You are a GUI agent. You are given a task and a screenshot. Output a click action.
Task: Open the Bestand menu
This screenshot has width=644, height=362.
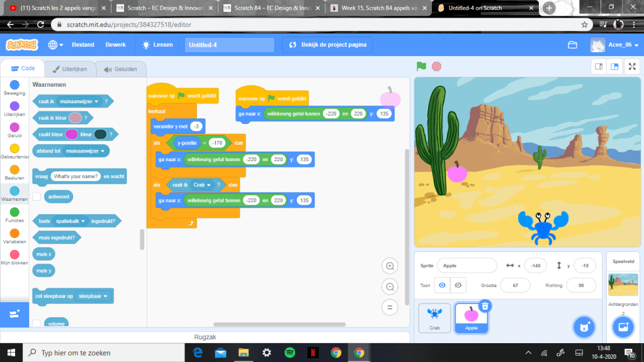pyautogui.click(x=83, y=45)
